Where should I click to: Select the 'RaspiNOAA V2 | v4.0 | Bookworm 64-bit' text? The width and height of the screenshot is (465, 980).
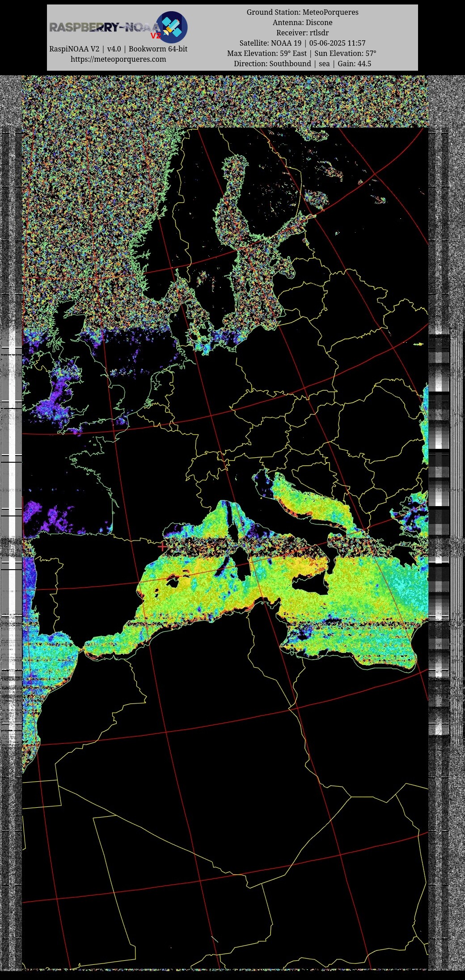118,49
